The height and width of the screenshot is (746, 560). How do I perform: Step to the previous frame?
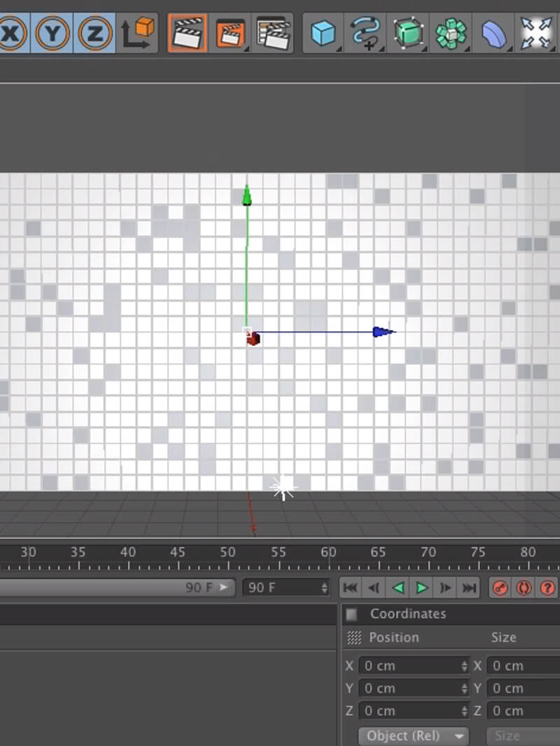click(374, 588)
